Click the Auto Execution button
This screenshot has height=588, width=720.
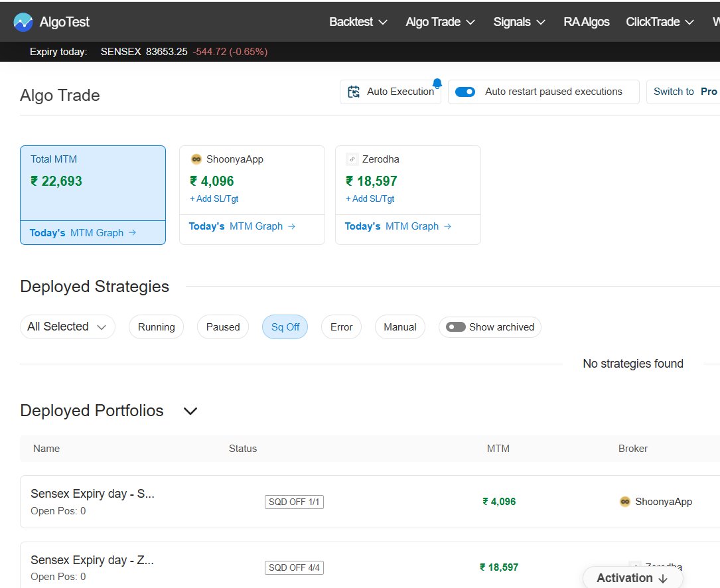coord(390,92)
